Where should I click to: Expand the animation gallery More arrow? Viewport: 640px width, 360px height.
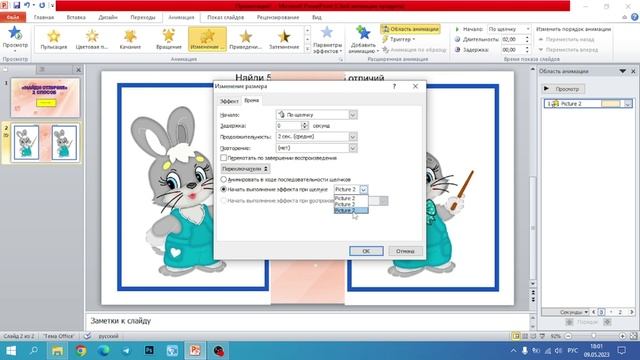[307, 49]
